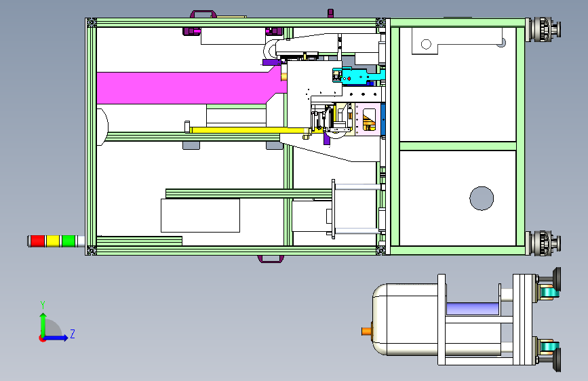The image size is (588, 381).
Task: Pick the purple handle on top of the frame
Action: coord(203,14)
